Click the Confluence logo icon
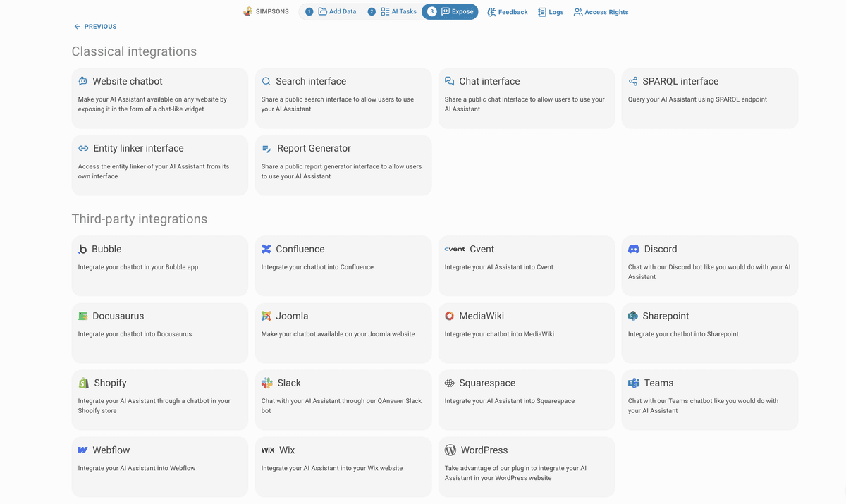Viewport: 846px width, 504px height. pos(266,249)
